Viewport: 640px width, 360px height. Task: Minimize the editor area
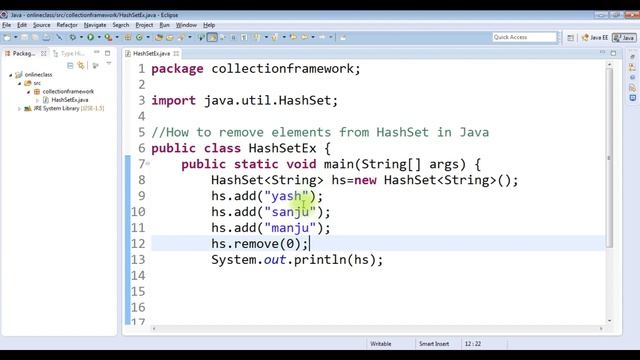(602, 53)
